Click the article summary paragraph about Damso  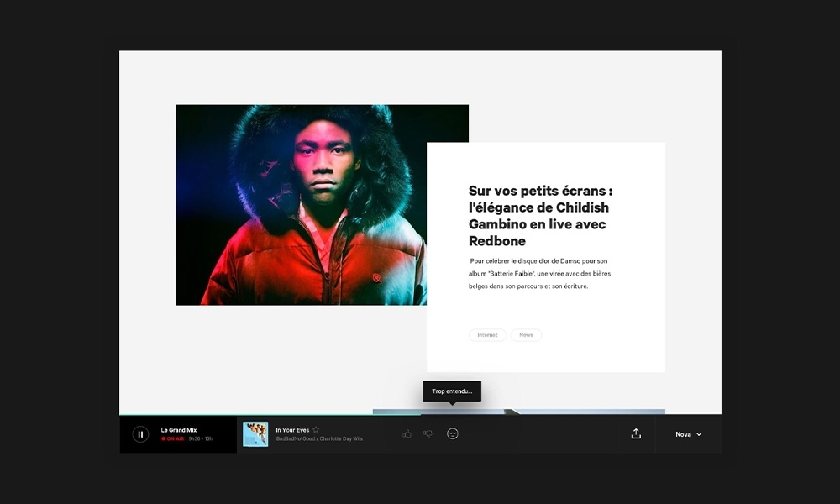click(539, 274)
